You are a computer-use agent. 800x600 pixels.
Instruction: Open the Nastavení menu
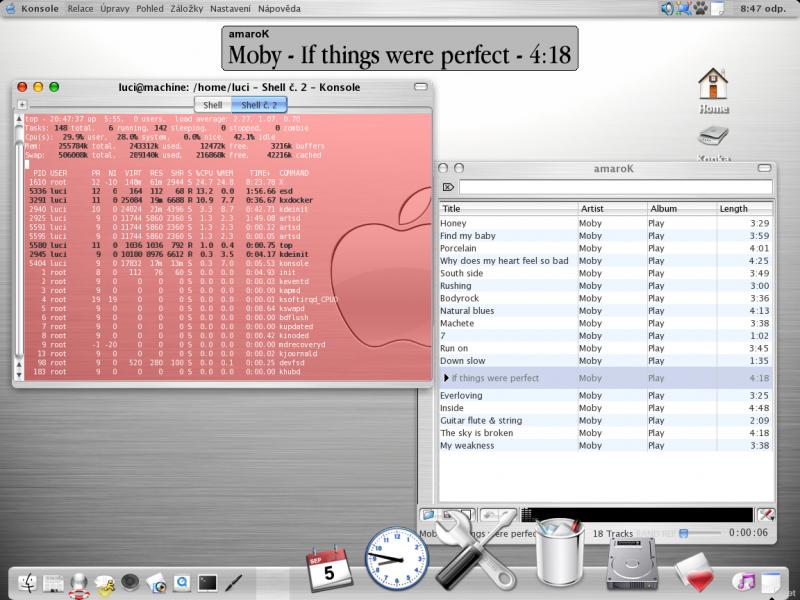[x=230, y=9]
